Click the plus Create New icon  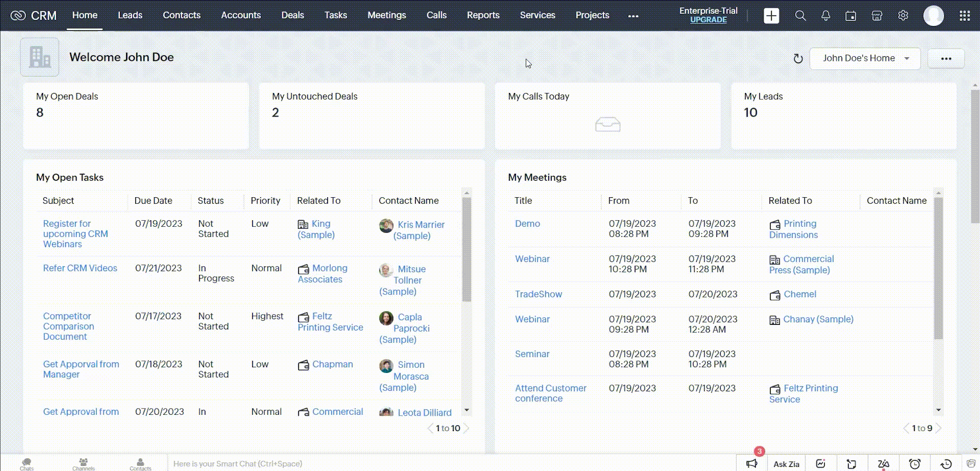(x=771, y=16)
